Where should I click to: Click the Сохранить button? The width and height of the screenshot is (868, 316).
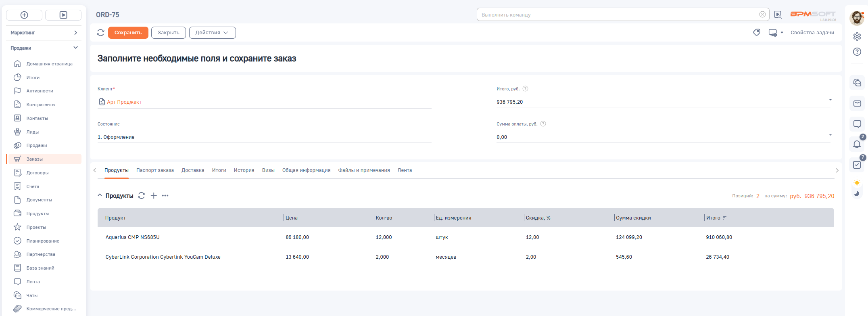[128, 33]
